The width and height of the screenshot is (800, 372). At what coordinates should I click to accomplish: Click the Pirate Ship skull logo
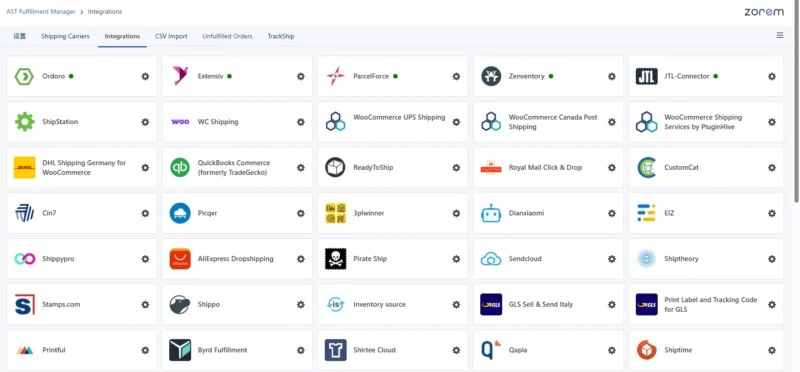335,259
